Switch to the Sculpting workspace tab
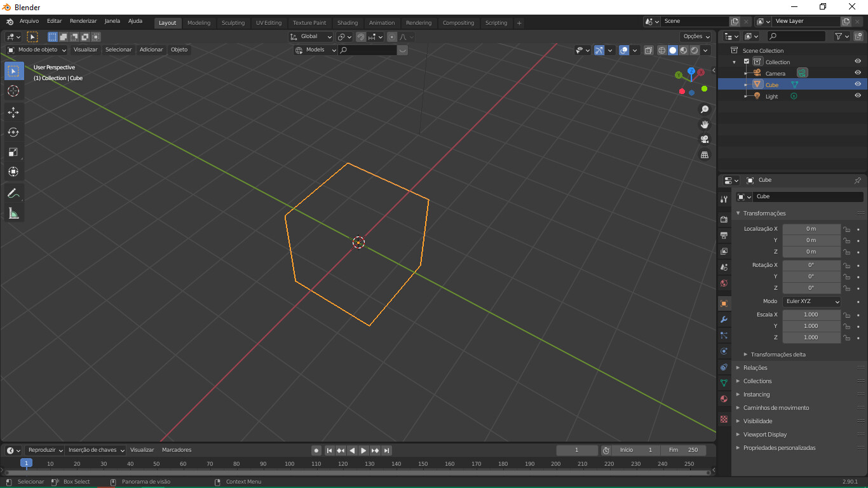The image size is (868, 488). pyautogui.click(x=233, y=23)
